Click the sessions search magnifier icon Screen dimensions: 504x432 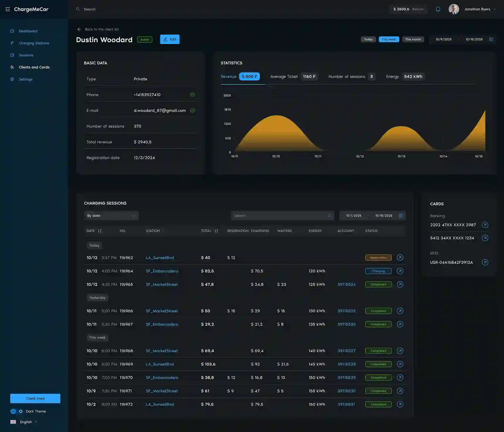[x=329, y=216]
